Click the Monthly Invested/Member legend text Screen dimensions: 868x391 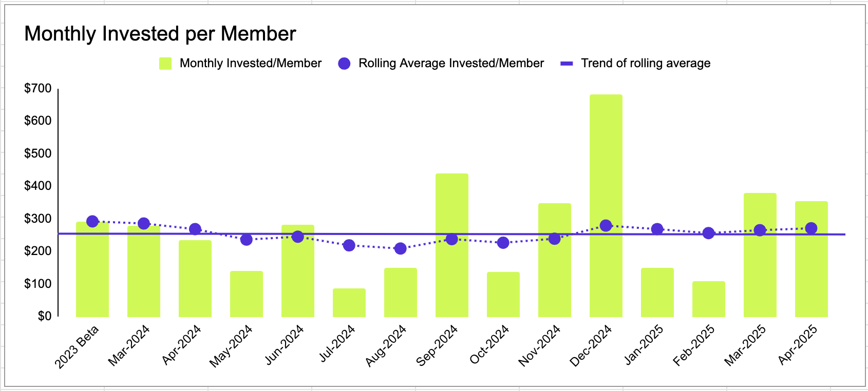pos(251,64)
